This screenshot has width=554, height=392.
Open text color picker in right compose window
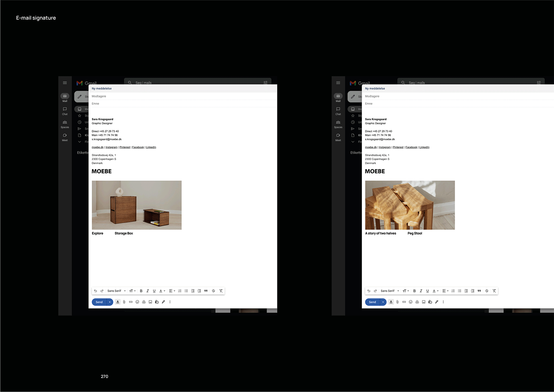pyautogui.click(x=435, y=291)
